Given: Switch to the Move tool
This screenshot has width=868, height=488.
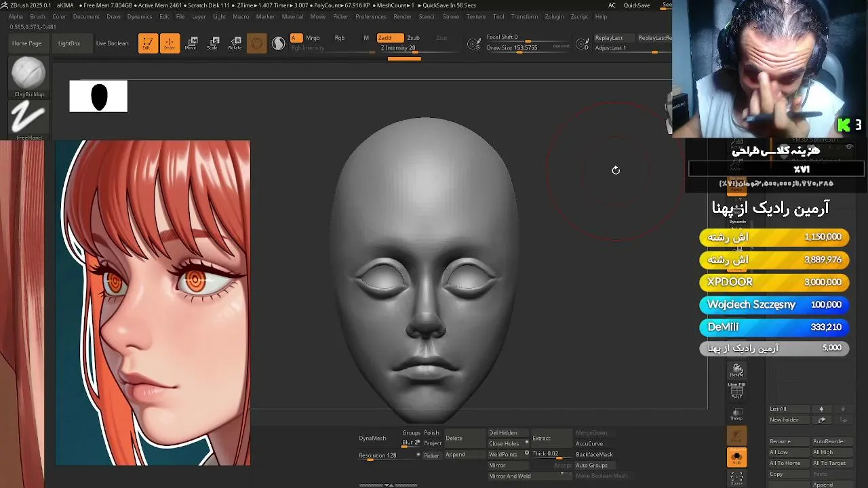Looking at the screenshot, I should (191, 43).
